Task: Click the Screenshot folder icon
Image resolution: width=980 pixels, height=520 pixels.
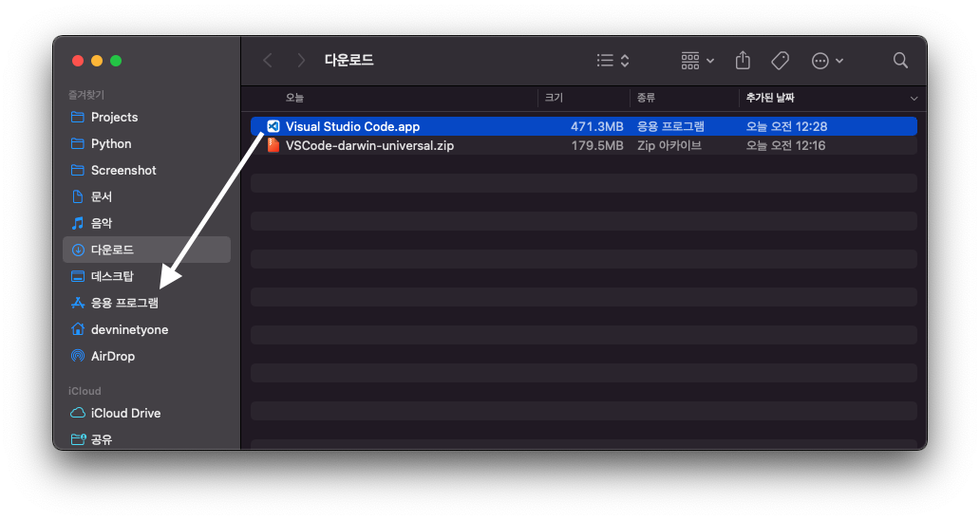Action: pyautogui.click(x=78, y=171)
